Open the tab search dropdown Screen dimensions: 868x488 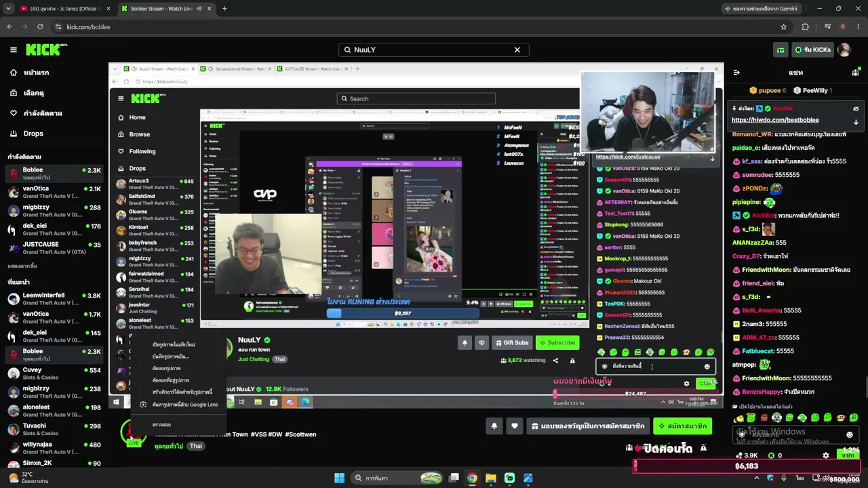(9, 9)
